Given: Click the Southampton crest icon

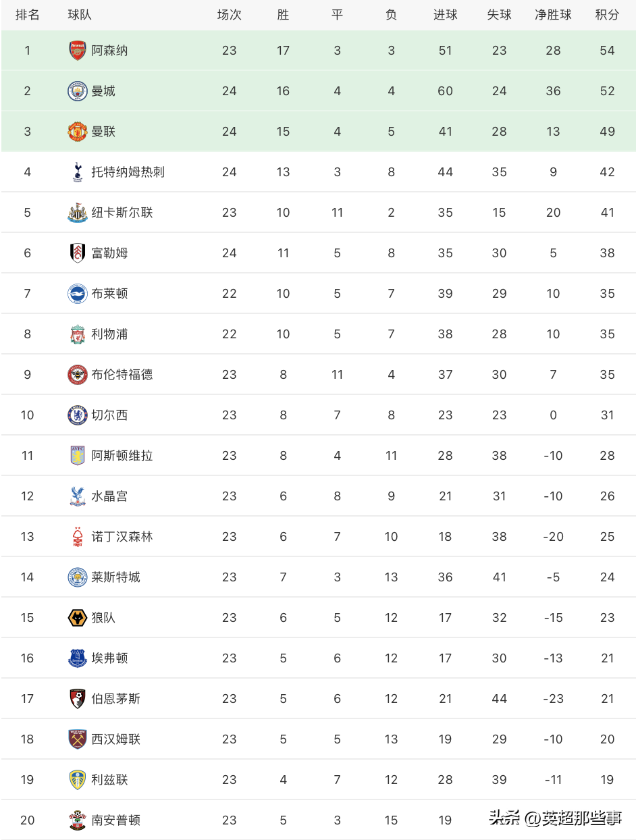Looking at the screenshot, I should click(x=78, y=820).
